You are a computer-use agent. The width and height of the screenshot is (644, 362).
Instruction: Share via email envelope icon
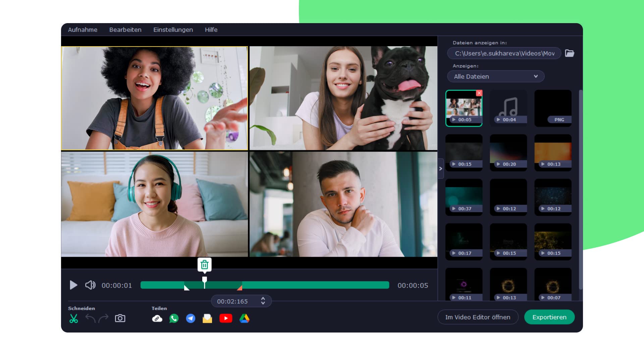(207, 318)
